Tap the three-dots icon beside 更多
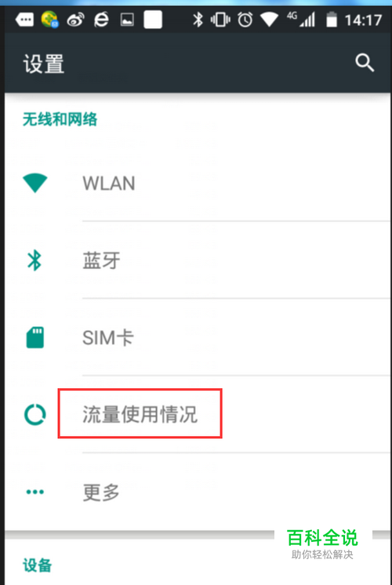392x585 pixels. 35,492
